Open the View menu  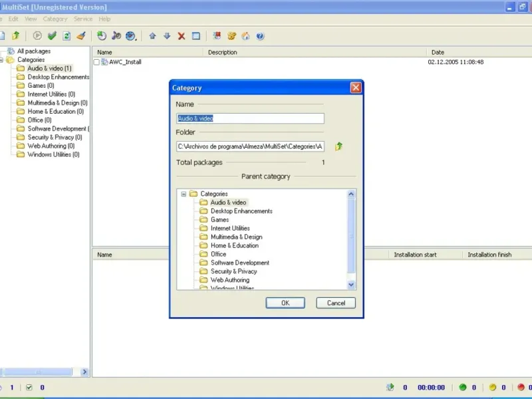31,19
